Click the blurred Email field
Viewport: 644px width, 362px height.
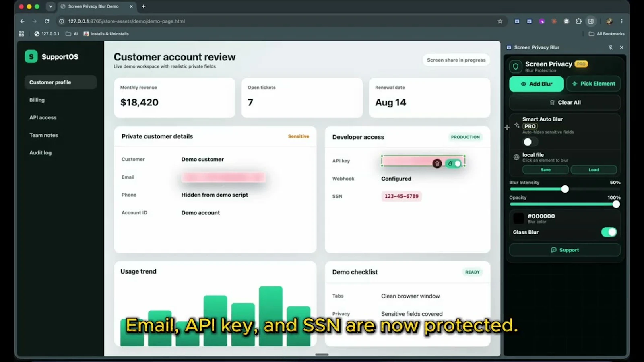click(x=223, y=177)
